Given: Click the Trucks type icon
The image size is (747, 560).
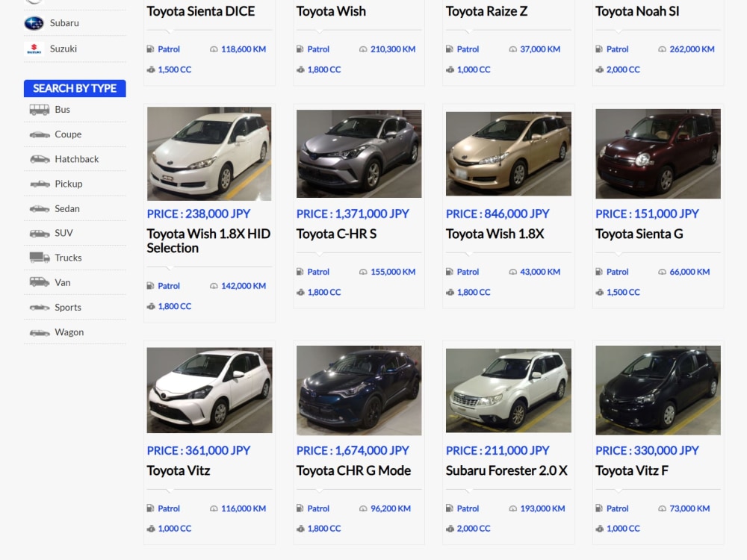Looking at the screenshot, I should [x=40, y=258].
